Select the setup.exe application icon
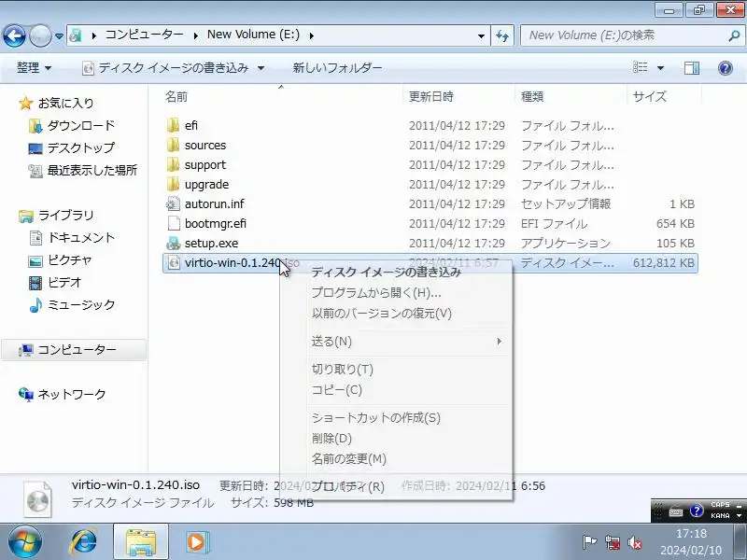The image size is (747, 560). (x=174, y=243)
